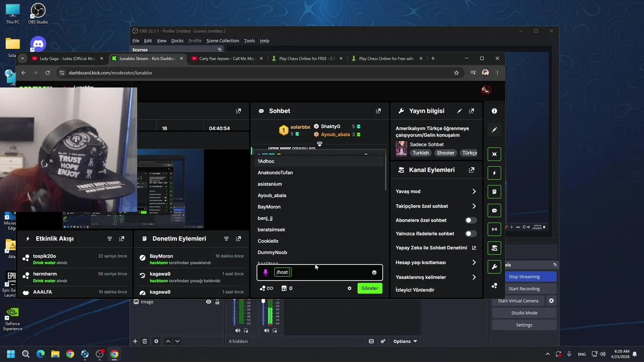Image resolution: width=644 pixels, height=362 pixels.
Task: Select AnakondoTufan from the host suggestions
Action: point(275,173)
